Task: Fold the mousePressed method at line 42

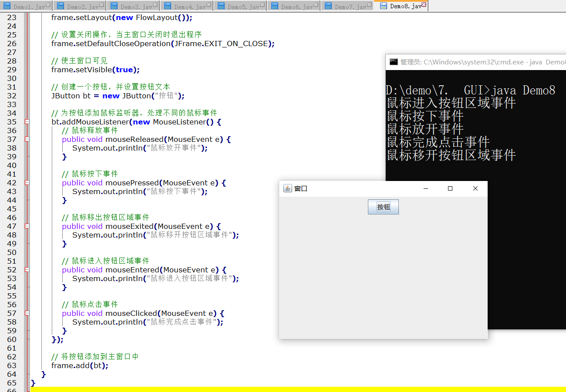Action: 27,183
